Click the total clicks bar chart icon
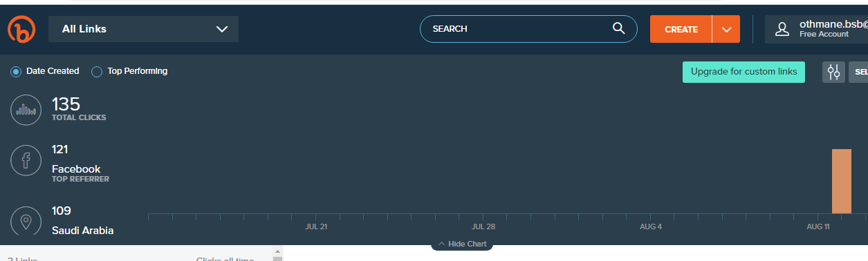The height and width of the screenshot is (261, 868). point(26,110)
